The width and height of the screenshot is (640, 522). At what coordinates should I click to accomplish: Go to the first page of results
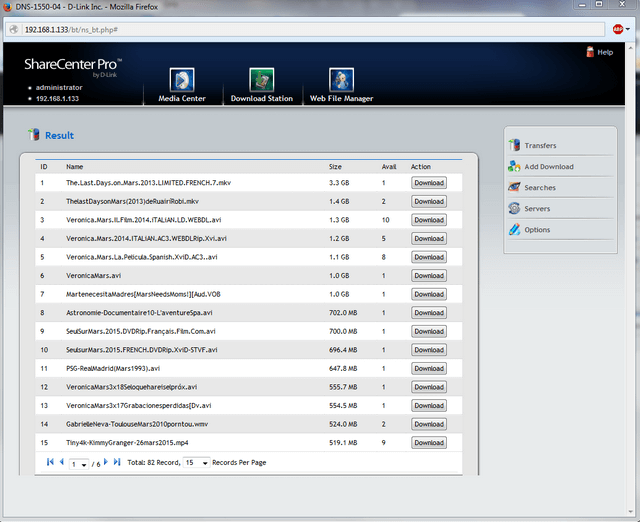tap(50, 462)
